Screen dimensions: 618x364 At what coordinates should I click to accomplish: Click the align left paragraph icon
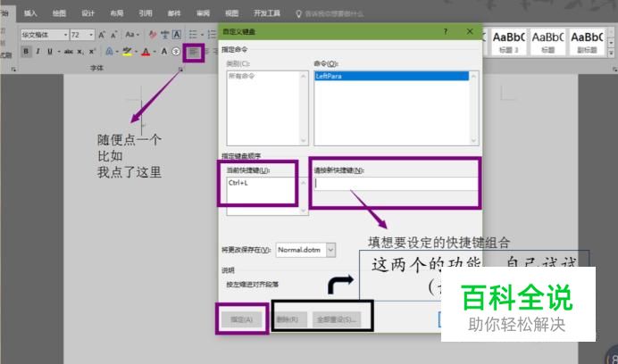[x=194, y=52]
